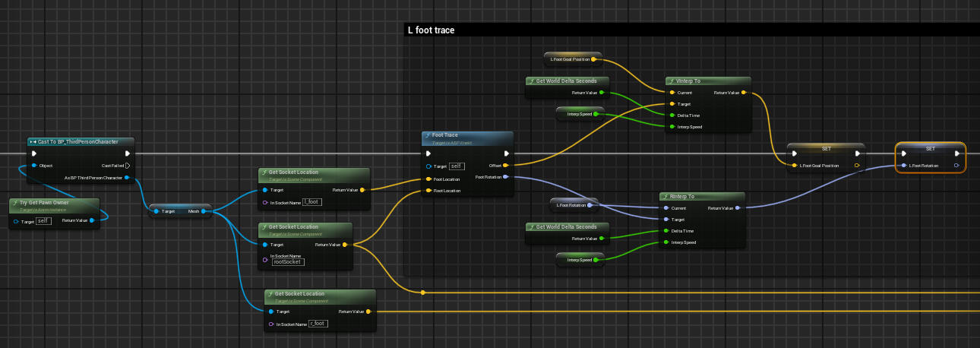
Task: Click the r_foot socket name field
Action: coord(318,324)
